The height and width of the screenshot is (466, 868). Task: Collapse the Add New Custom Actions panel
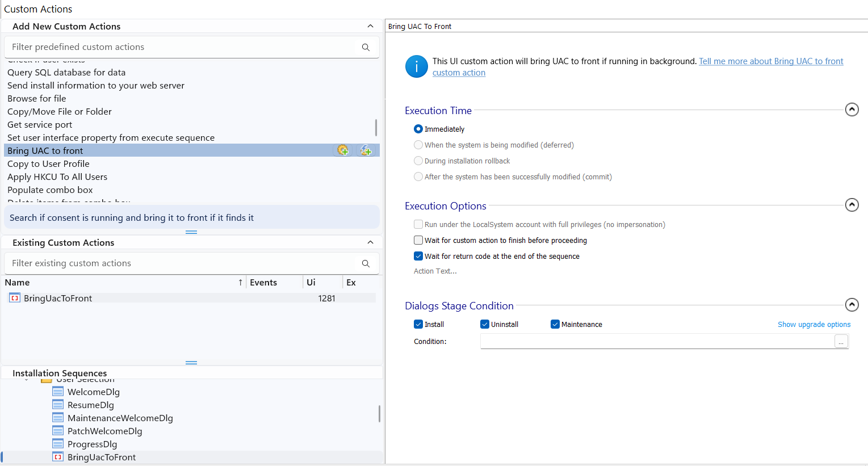pos(370,26)
